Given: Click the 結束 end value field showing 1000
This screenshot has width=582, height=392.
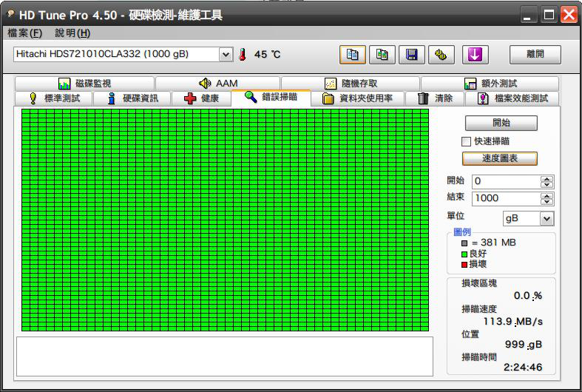Looking at the screenshot, I should click(x=507, y=198).
